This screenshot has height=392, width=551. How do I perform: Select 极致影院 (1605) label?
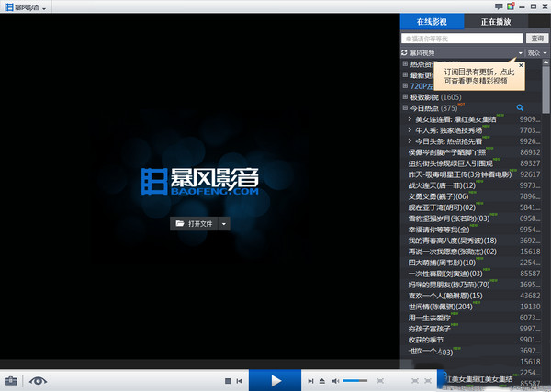click(435, 97)
